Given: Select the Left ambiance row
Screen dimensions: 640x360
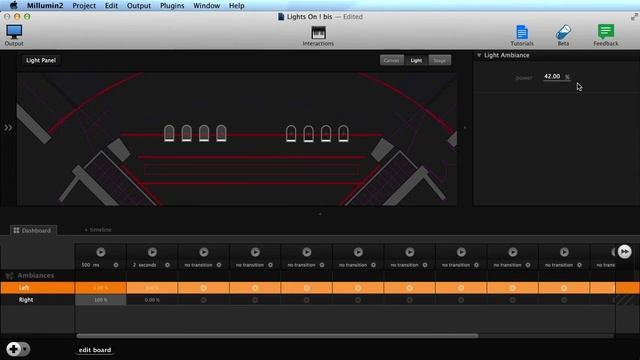Looking at the screenshot, I should (38, 288).
